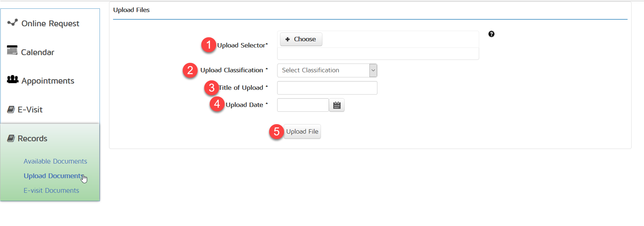Click the Calendar icon in the sidebar
Screen dimensions: 644x226
[12, 50]
